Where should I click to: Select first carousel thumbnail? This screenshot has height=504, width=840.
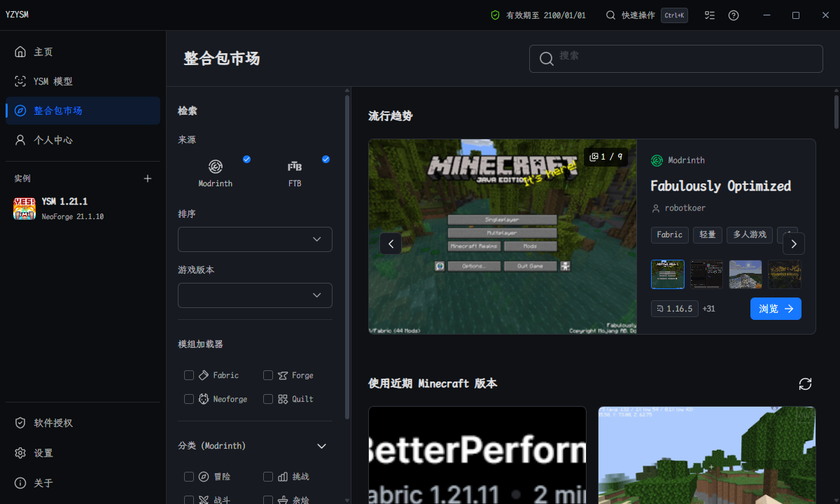tap(668, 274)
